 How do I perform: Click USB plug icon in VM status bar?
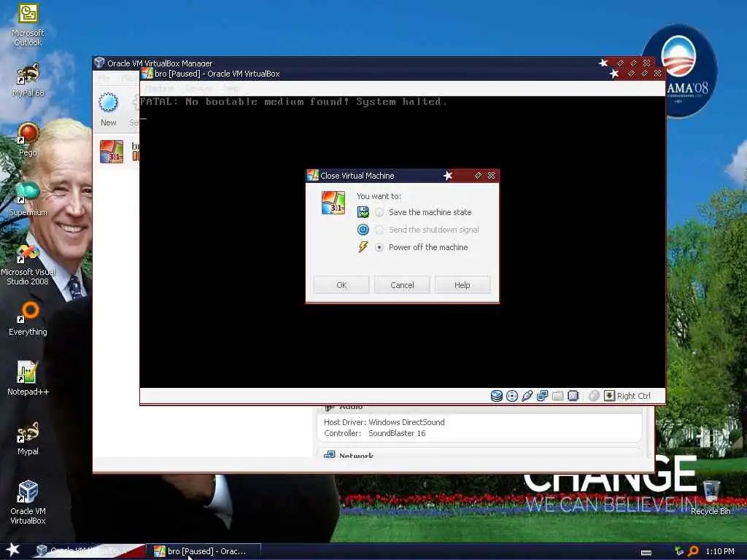[x=527, y=396]
